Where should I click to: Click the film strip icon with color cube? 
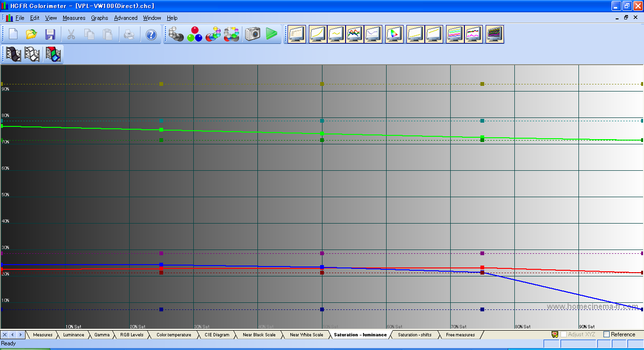(x=53, y=54)
